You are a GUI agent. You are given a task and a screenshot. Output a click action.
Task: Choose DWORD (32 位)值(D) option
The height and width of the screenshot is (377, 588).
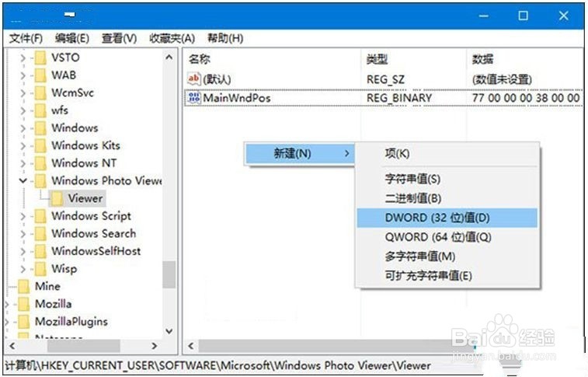coord(447,218)
